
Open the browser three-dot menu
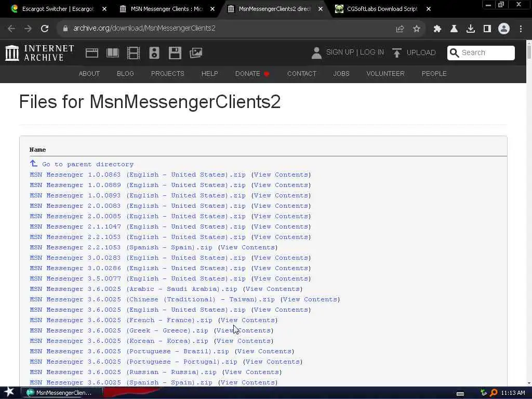(521, 29)
